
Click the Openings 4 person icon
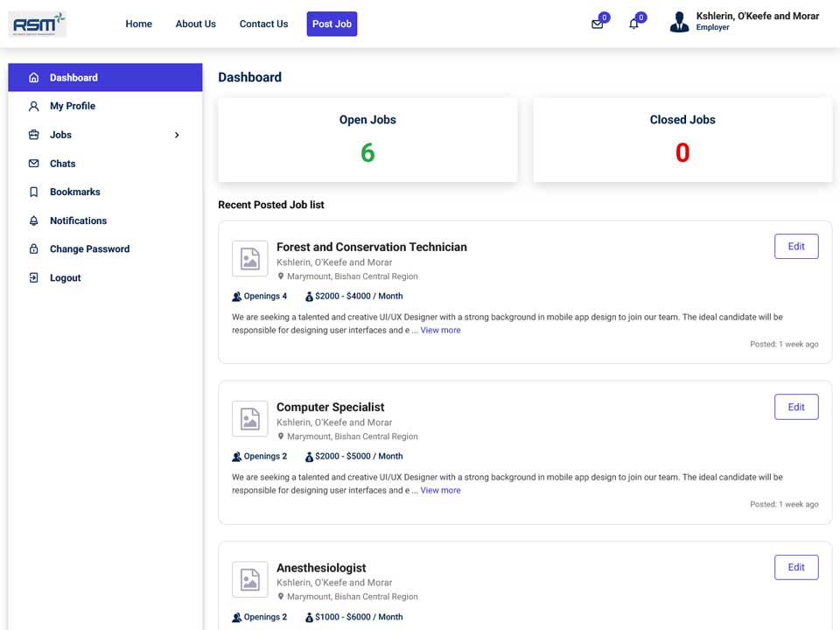point(237,297)
